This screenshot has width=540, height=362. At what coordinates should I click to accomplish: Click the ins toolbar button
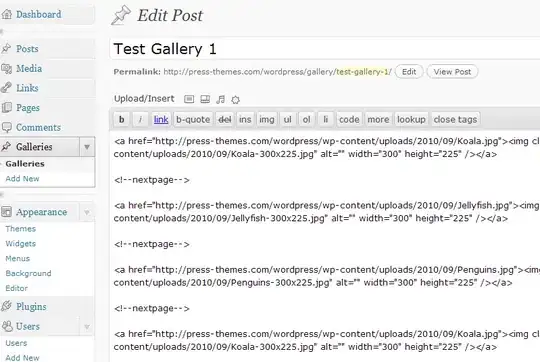[x=245, y=120]
